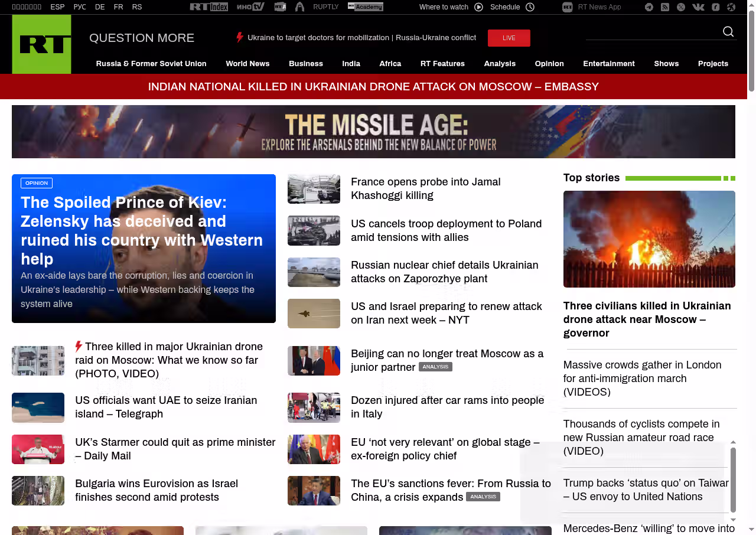Open The Missile Age banner
756x535 pixels.
[x=373, y=132]
